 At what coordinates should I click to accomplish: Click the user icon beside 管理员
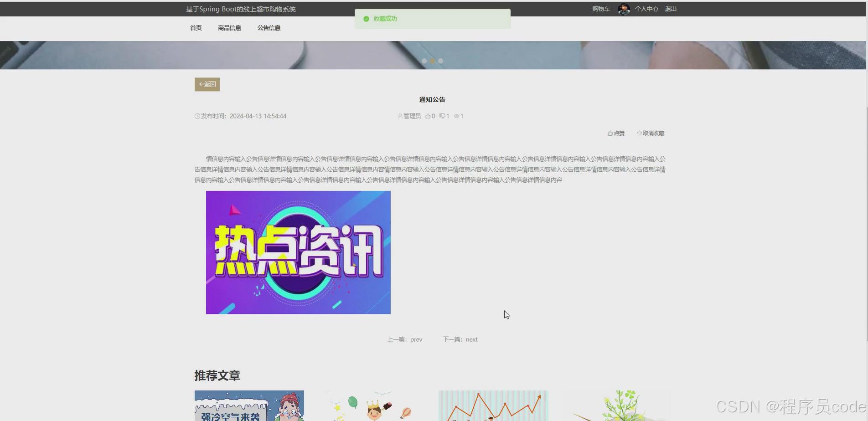(x=400, y=116)
